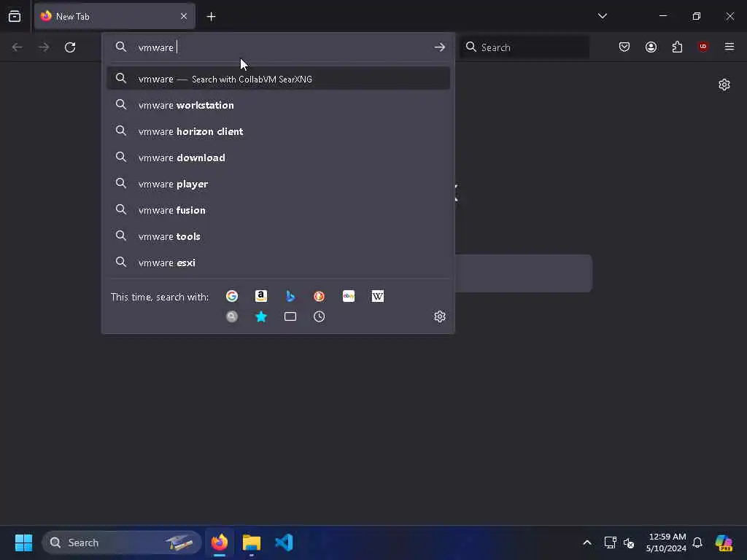Image resolution: width=747 pixels, height=560 pixels.
Task: Open Save to Pocket button
Action: point(624,47)
